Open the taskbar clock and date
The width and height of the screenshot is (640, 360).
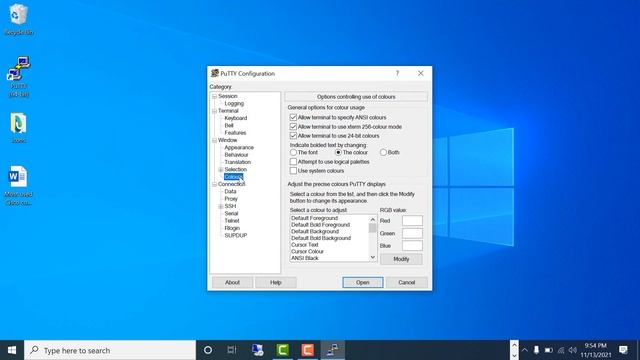(x=596, y=350)
